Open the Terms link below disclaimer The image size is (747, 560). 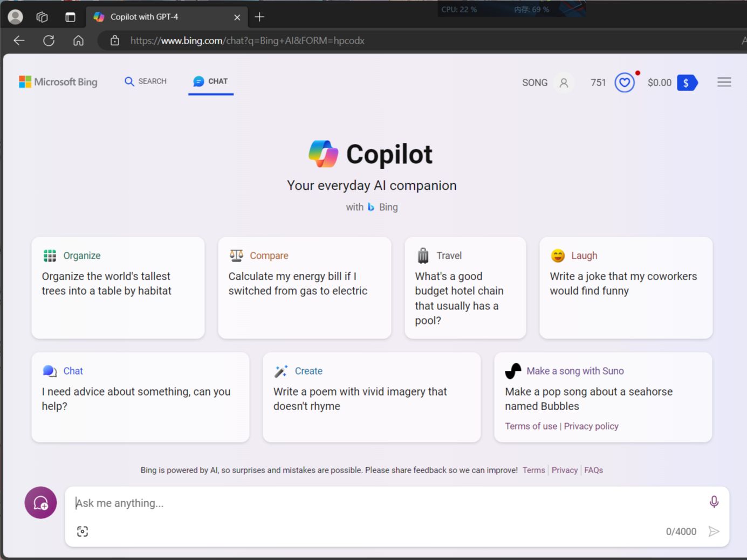pyautogui.click(x=533, y=470)
